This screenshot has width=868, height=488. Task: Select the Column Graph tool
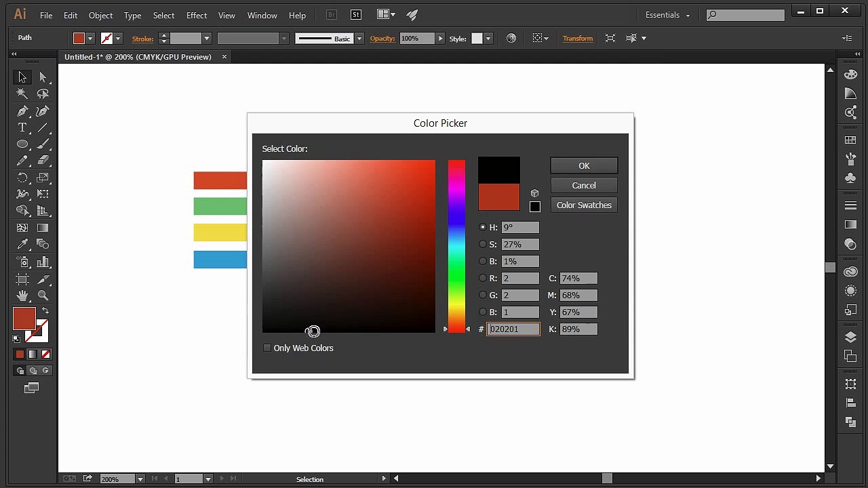(43, 261)
